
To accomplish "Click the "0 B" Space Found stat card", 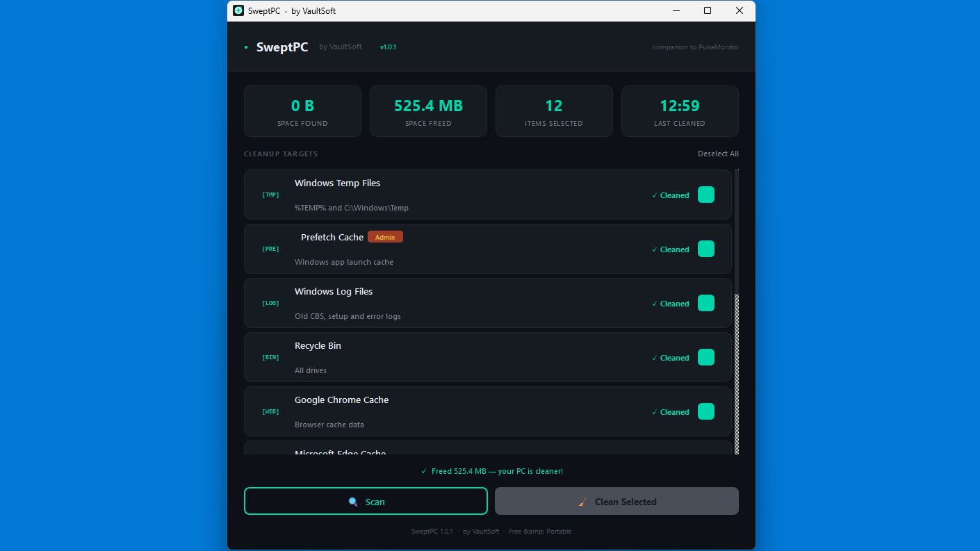I will 302,111.
